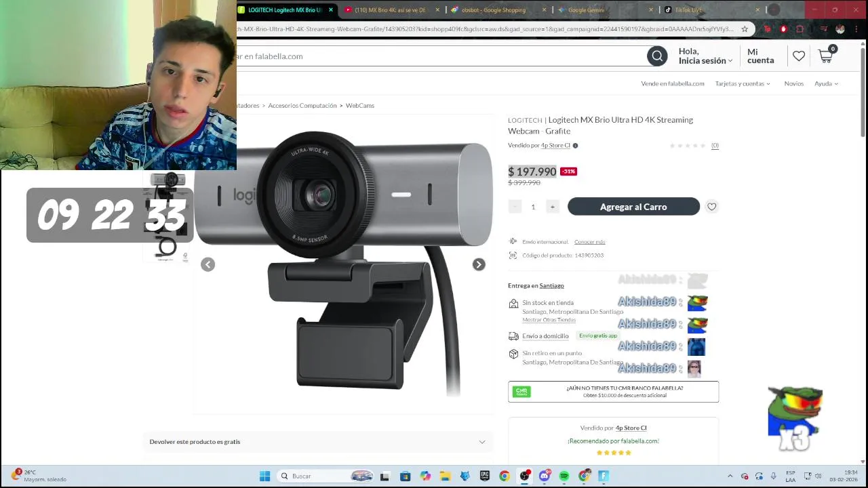
Task: Click the quantity field showing 1
Action: 533,207
